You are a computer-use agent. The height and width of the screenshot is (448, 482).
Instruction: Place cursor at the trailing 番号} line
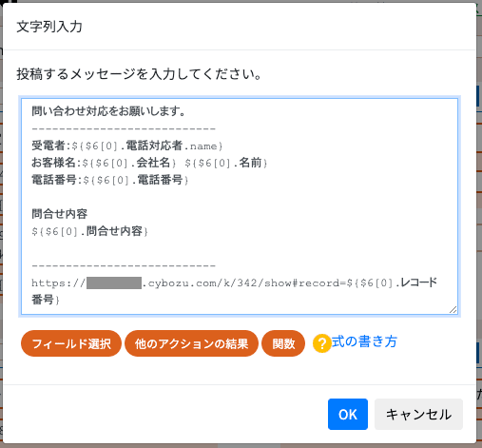point(46,300)
